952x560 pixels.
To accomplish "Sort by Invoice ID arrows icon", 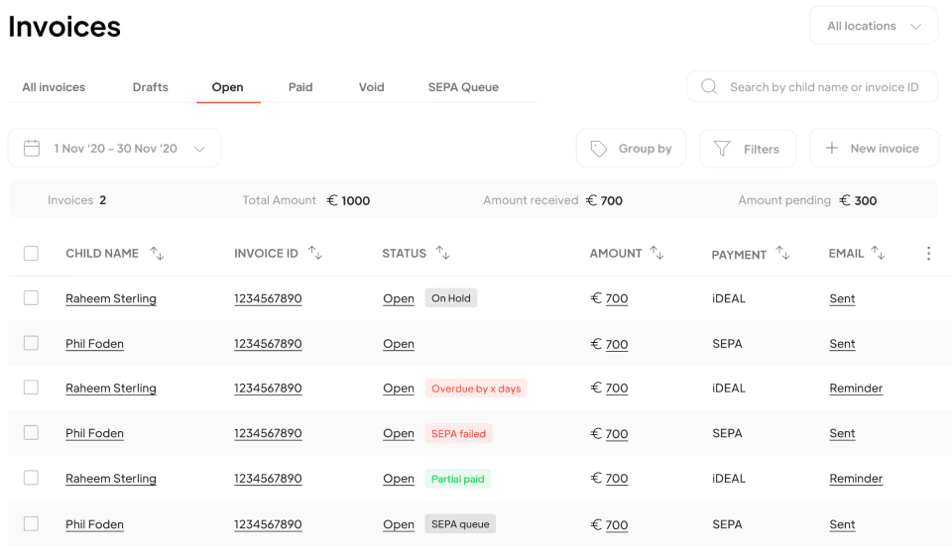I will click(x=315, y=253).
